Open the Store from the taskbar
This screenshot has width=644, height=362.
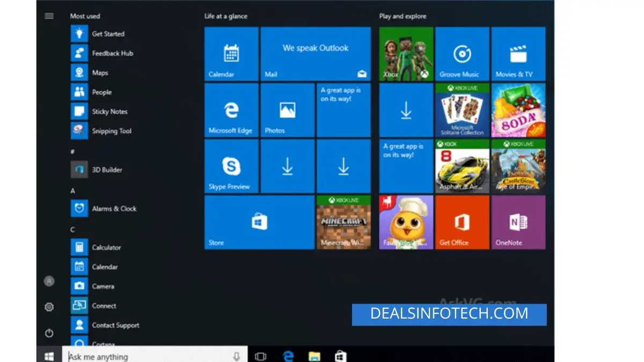click(x=341, y=356)
